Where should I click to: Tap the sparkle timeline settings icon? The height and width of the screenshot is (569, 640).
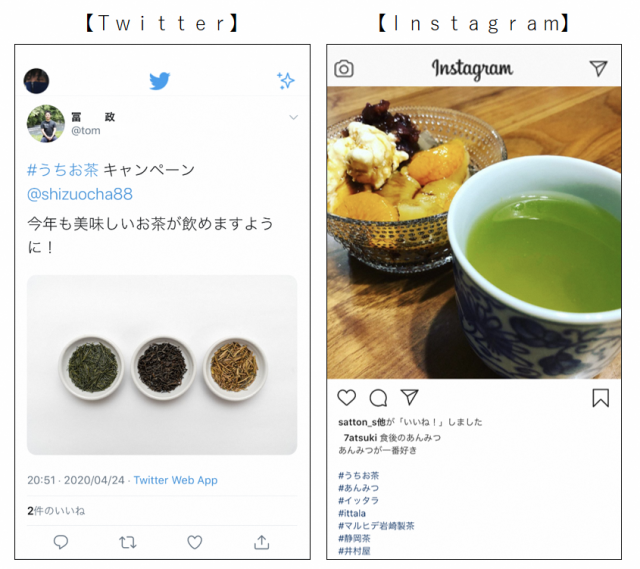(286, 81)
